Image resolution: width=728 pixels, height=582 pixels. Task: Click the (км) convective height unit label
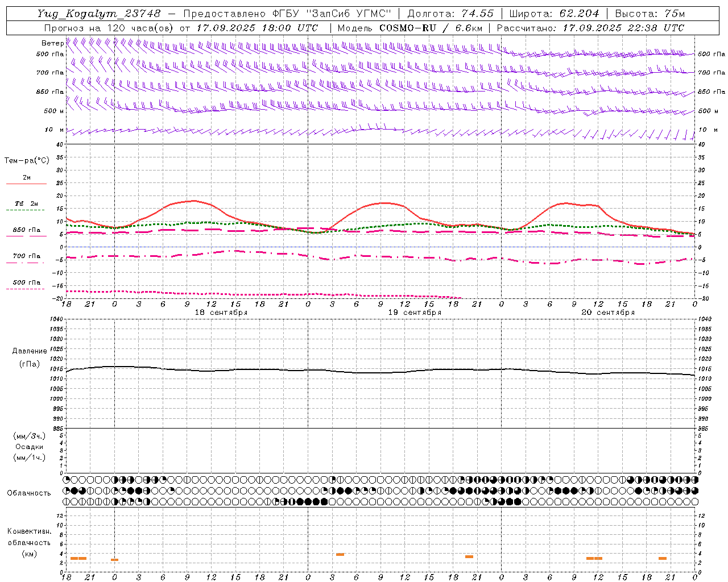30,554
